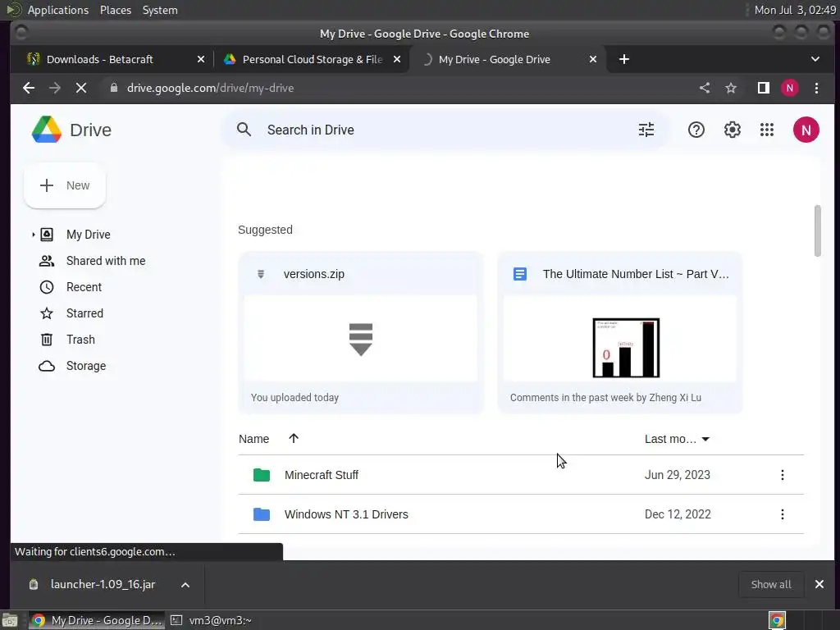Image resolution: width=840 pixels, height=630 pixels.
Task: View site information lock icon
Action: click(x=113, y=88)
